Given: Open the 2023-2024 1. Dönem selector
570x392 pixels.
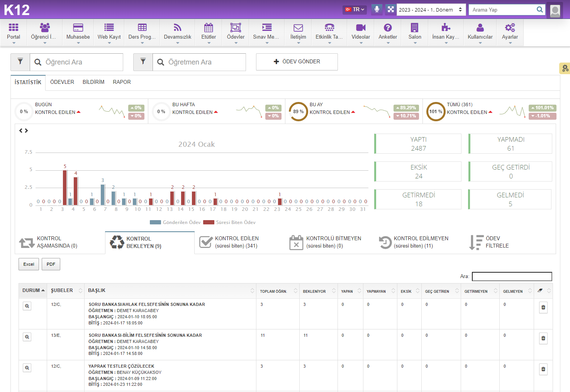Looking at the screenshot, I should (431, 10).
